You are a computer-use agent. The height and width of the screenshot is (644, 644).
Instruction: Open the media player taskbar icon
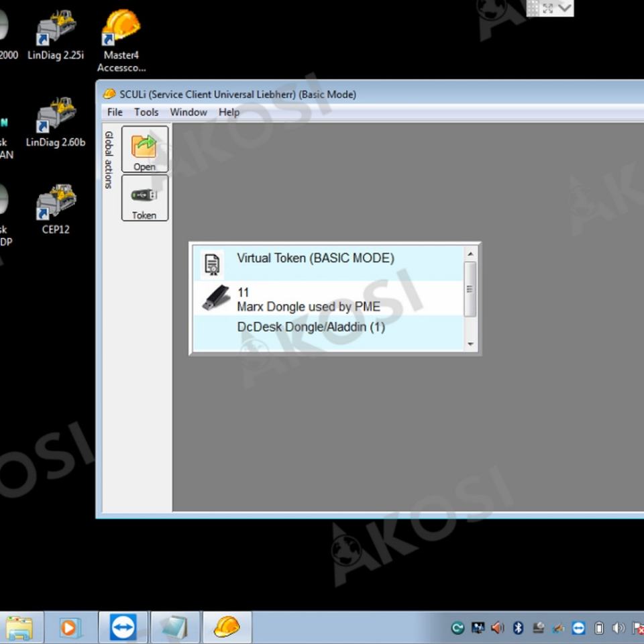pyautogui.click(x=70, y=628)
